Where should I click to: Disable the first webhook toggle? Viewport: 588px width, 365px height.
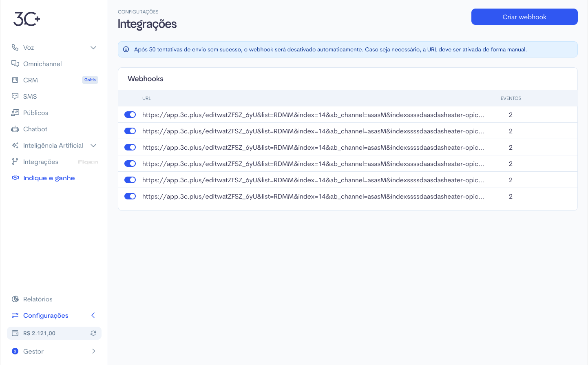(x=130, y=115)
